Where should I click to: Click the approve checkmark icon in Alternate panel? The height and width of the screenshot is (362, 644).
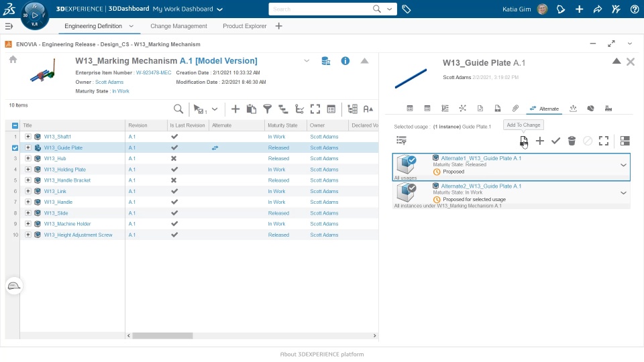pos(555,141)
